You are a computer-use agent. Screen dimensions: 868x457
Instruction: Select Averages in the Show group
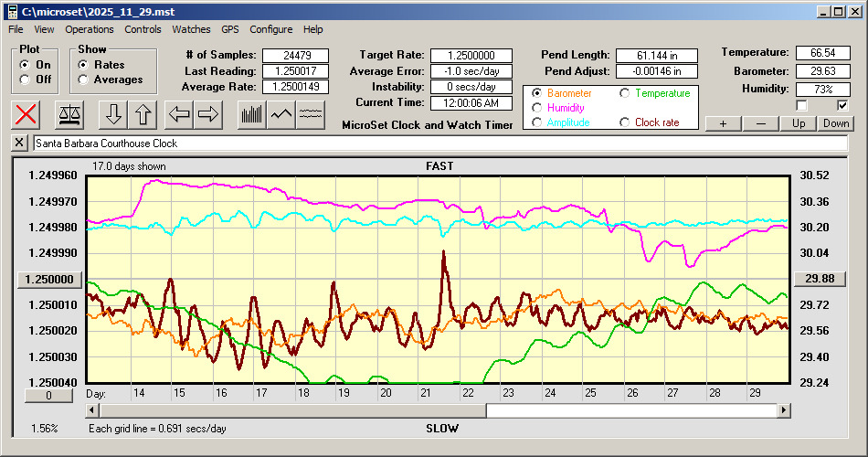[x=84, y=80]
